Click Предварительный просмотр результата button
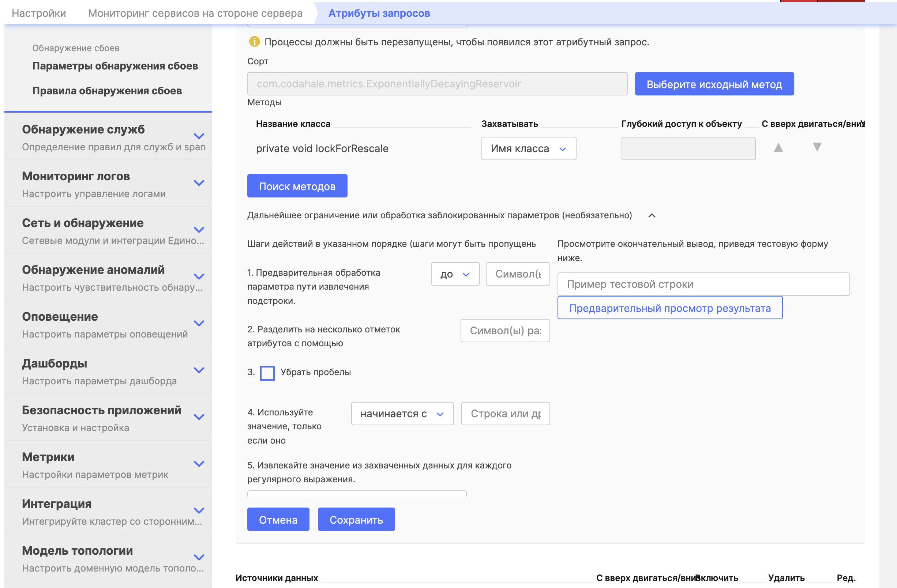The height and width of the screenshot is (588, 897). pyautogui.click(x=669, y=308)
